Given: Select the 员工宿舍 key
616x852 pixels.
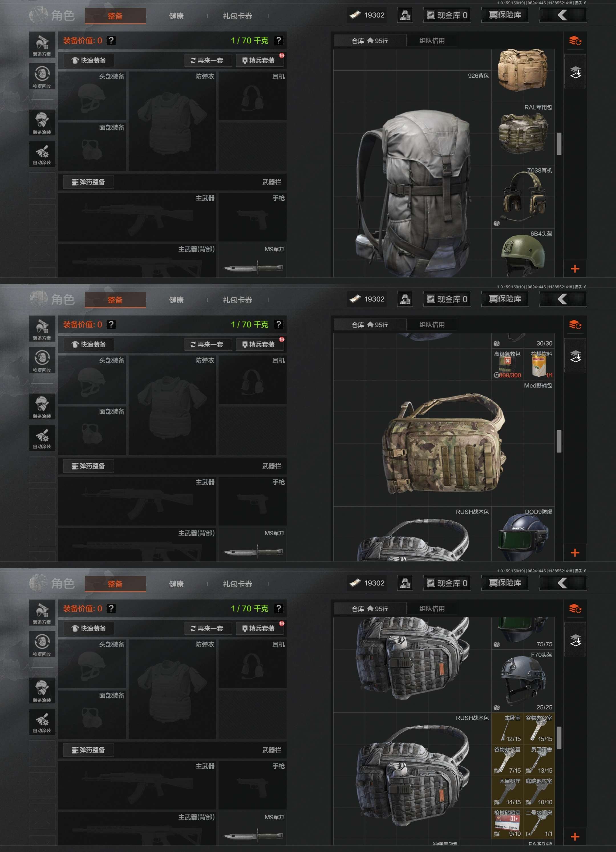Looking at the screenshot, I should [x=539, y=760].
